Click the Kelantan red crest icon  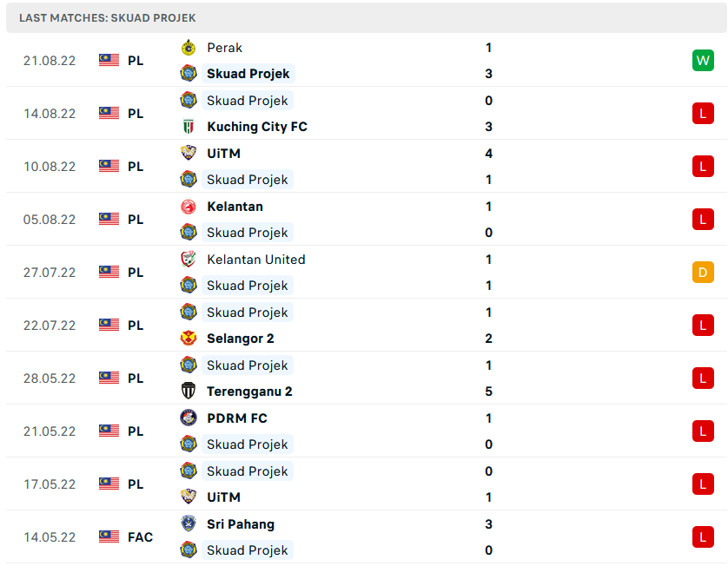point(189,207)
